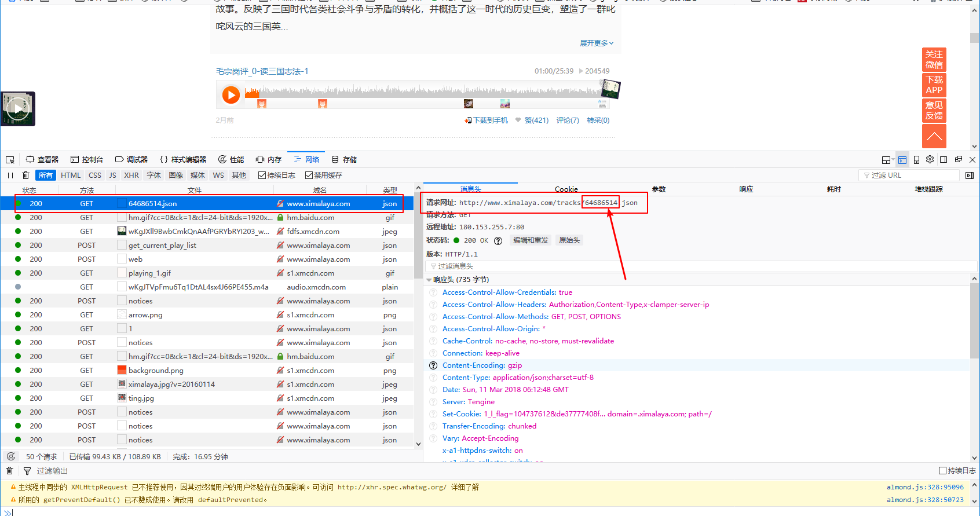Image resolution: width=980 pixels, height=516 pixels.
Task: Expand 展开更多 to show full description
Action: [x=596, y=43]
